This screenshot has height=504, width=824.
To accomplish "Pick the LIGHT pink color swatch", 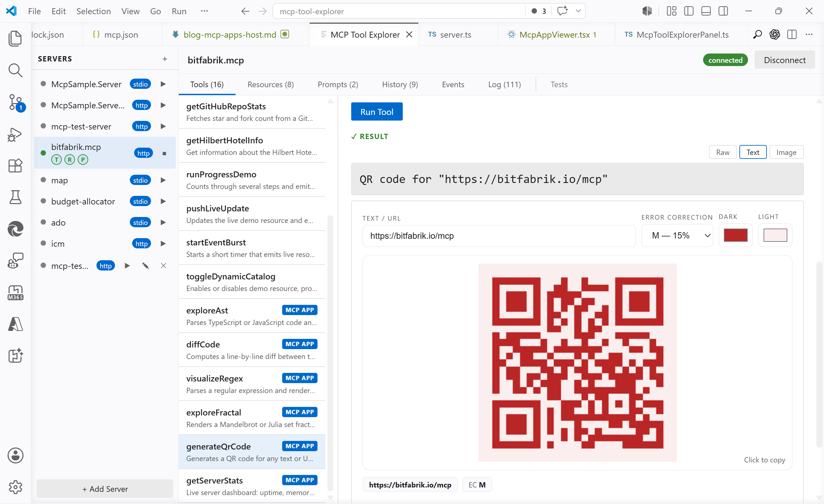I will click(775, 235).
